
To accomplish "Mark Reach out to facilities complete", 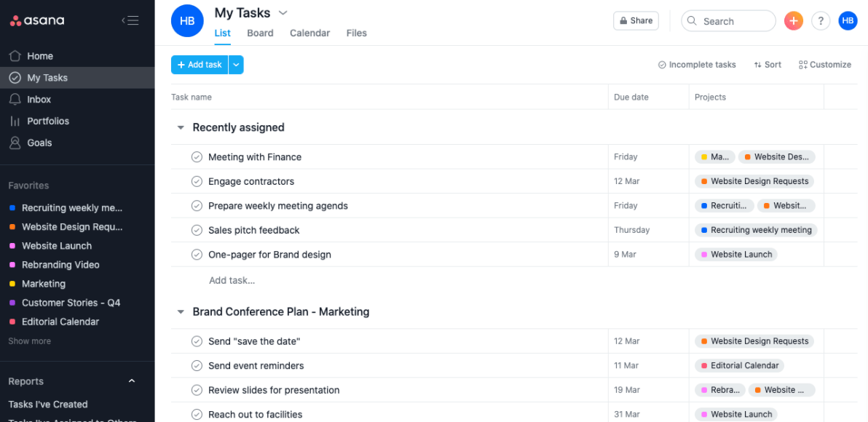I will click(197, 414).
